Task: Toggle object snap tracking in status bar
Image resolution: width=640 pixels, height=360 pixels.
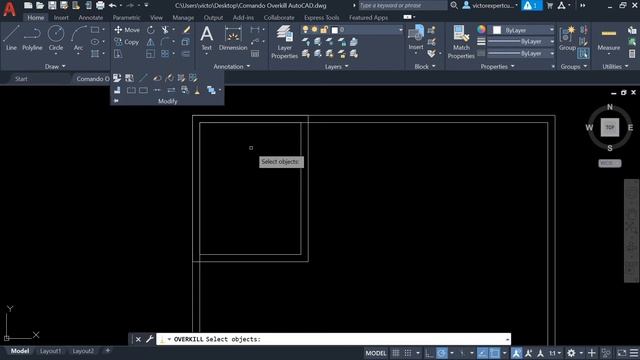Action: pyautogui.click(x=482, y=353)
